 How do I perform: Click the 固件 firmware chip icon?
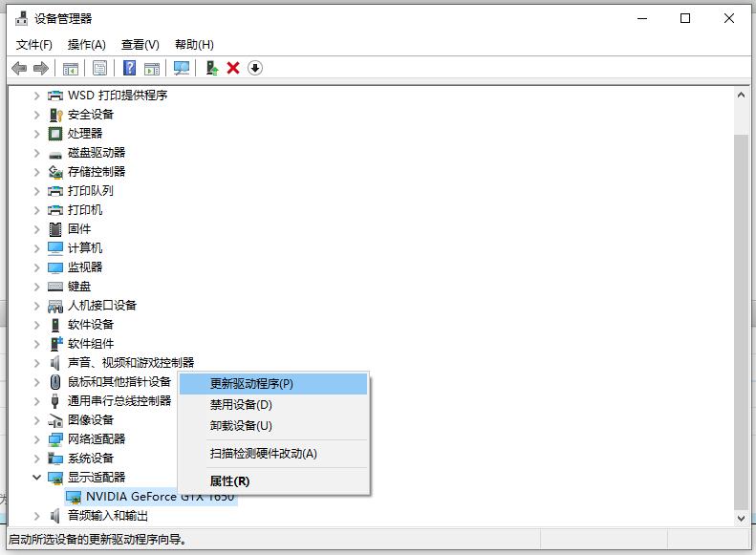(x=55, y=229)
